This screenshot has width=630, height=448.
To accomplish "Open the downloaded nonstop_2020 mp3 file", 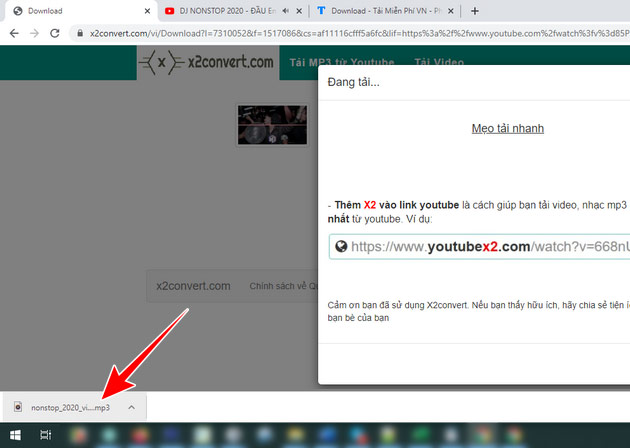I will 70,407.
